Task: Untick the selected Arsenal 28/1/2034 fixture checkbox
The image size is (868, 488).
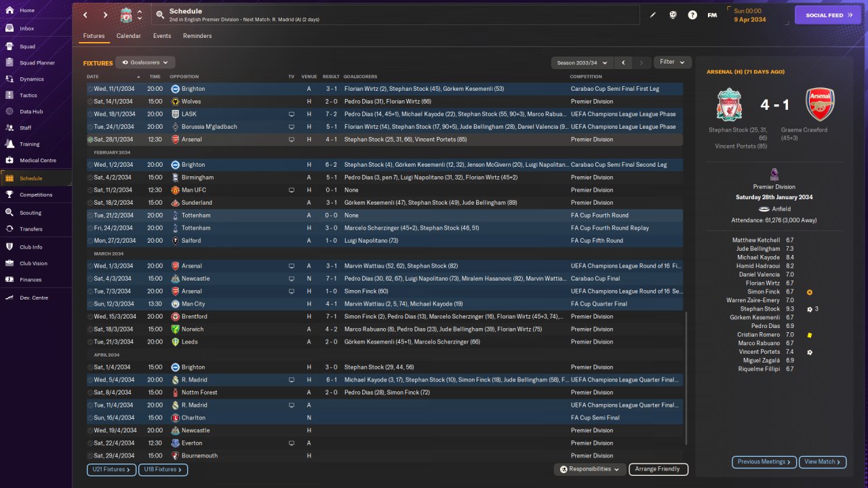Action: [x=90, y=140]
